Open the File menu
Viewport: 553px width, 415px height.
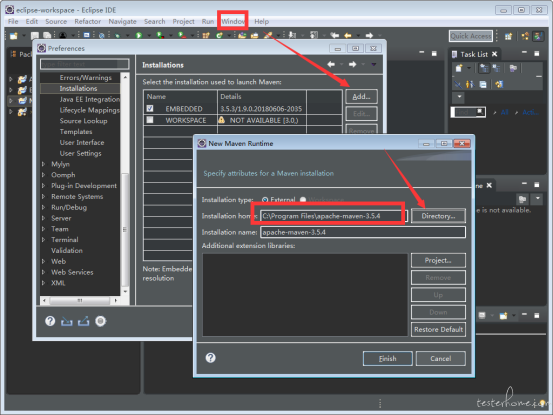13,22
